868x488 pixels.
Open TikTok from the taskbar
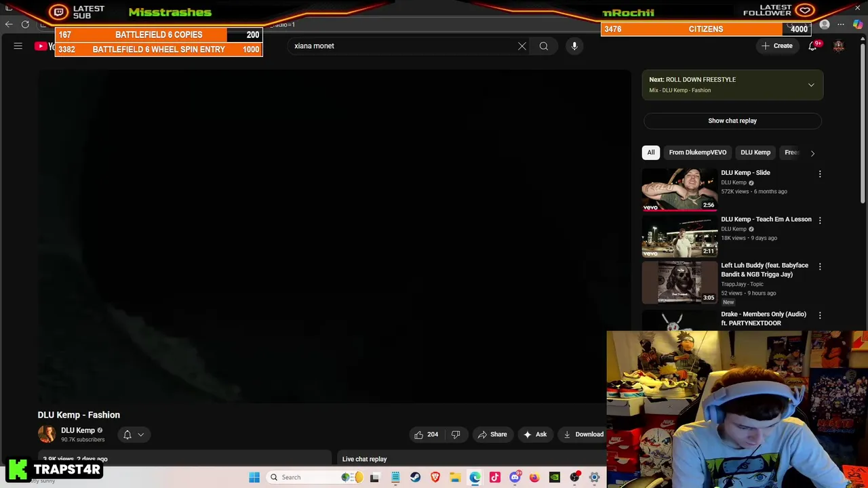pos(495,477)
